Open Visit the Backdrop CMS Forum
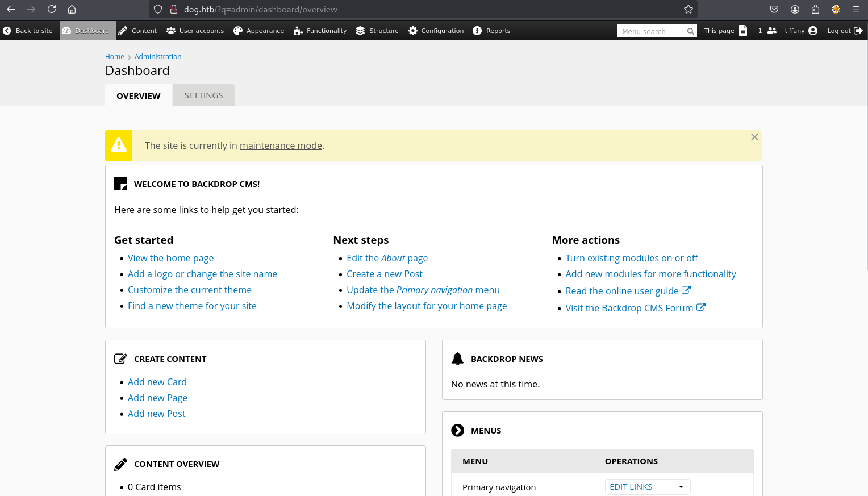Viewport: 868px width, 496px height. (x=635, y=308)
